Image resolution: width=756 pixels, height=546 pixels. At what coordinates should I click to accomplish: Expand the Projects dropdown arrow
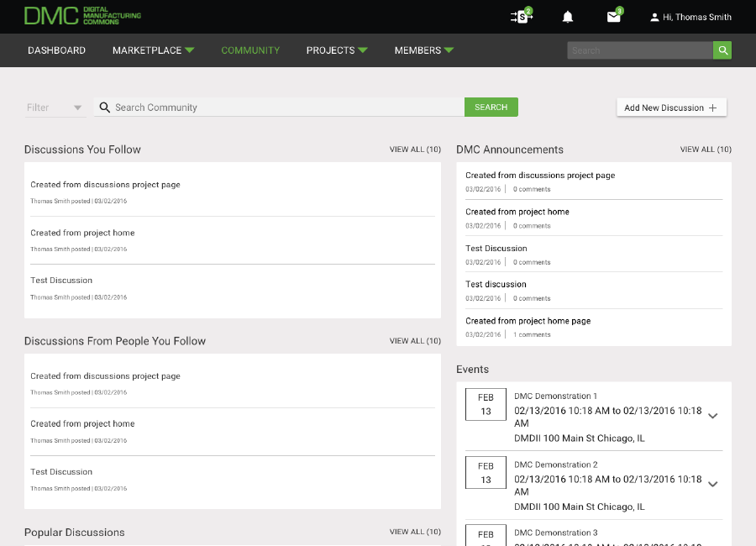tap(363, 50)
